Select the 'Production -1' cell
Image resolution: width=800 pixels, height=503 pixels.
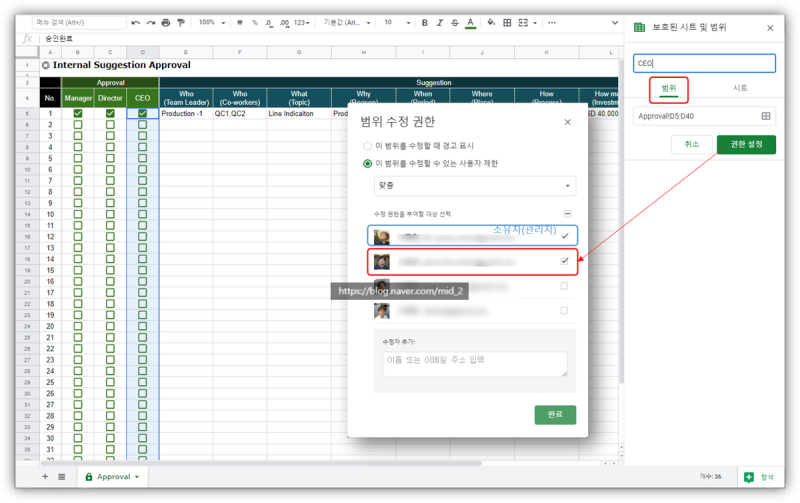[x=186, y=113]
